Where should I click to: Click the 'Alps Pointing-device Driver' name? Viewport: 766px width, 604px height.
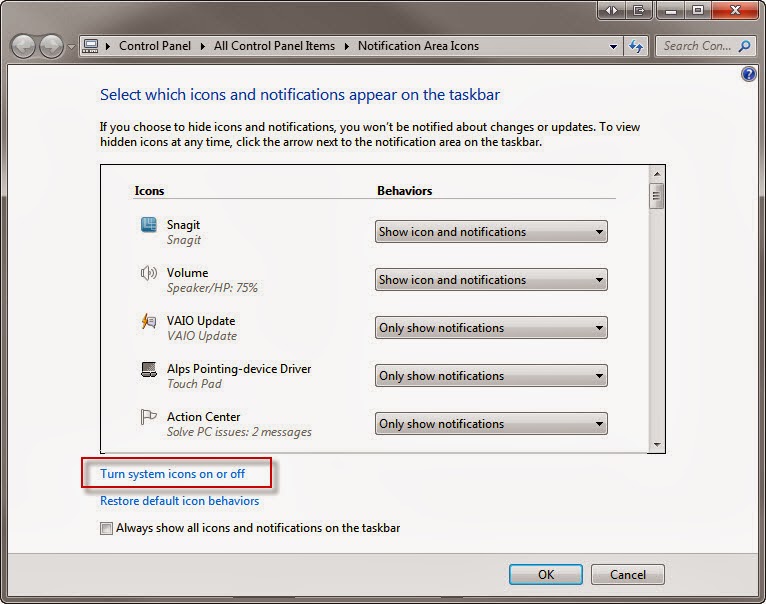(239, 369)
